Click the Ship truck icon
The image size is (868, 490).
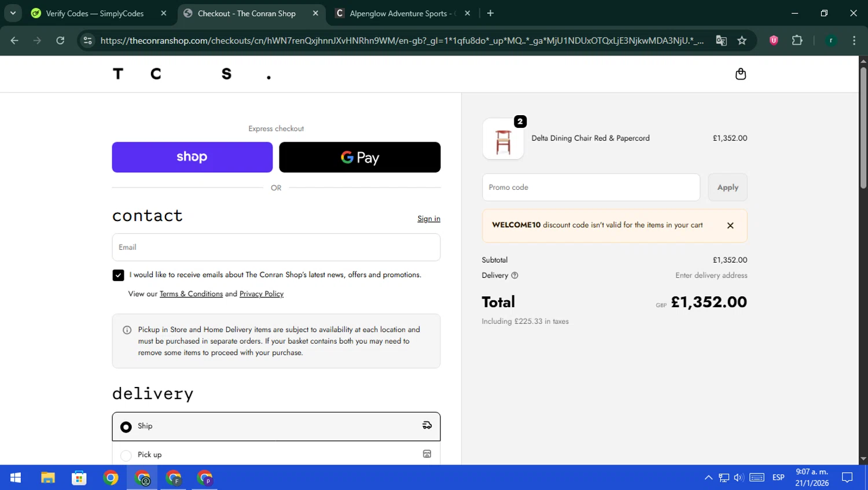427,425
